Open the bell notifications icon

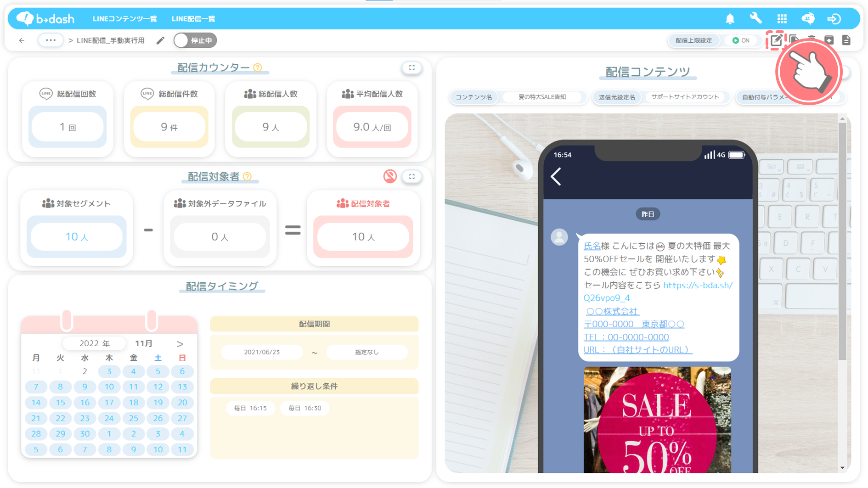[730, 19]
